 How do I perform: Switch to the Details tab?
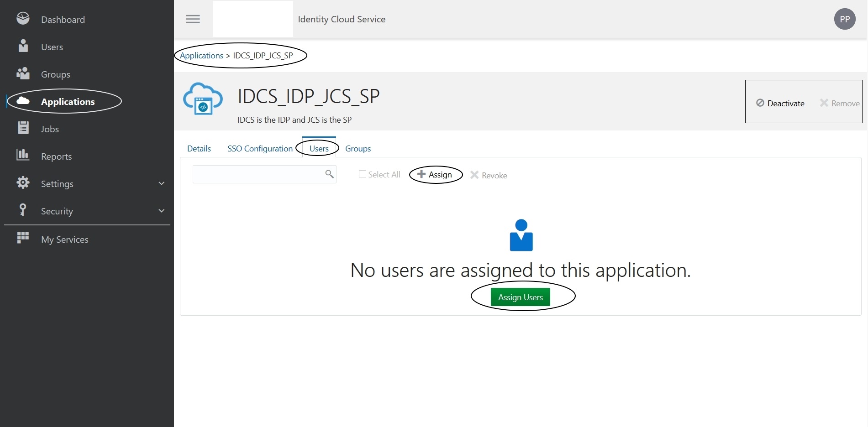tap(199, 148)
